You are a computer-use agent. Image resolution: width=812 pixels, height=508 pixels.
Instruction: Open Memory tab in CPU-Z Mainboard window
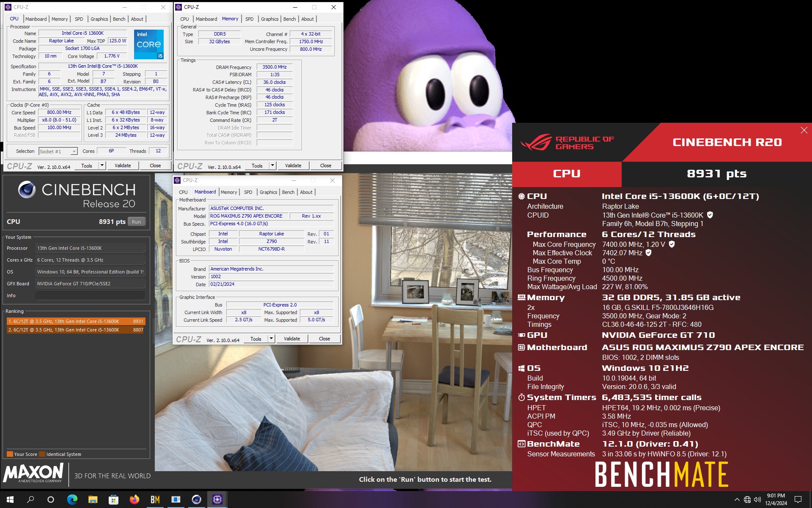(229, 192)
